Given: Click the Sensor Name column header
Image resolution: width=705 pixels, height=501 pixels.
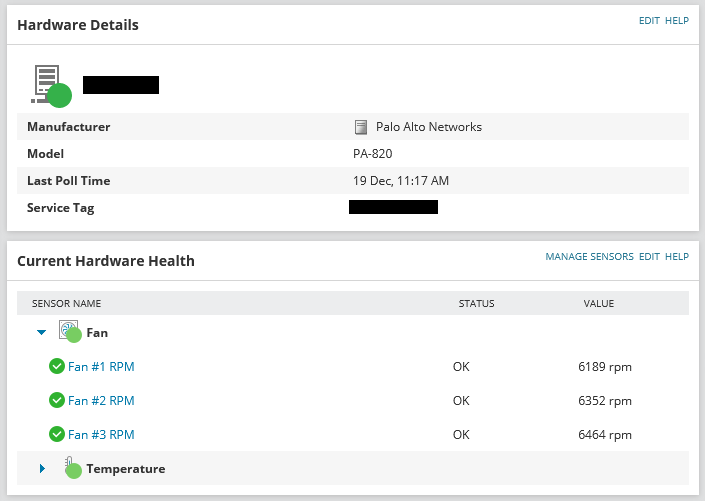Looking at the screenshot, I should 66,303.
